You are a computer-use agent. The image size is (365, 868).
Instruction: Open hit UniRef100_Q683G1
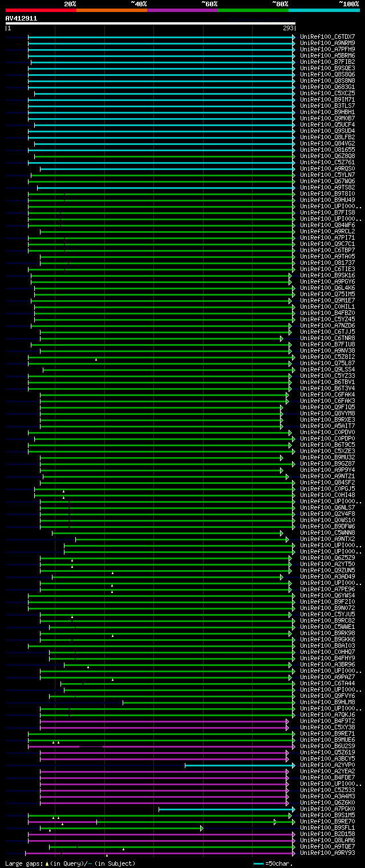tap(327, 87)
